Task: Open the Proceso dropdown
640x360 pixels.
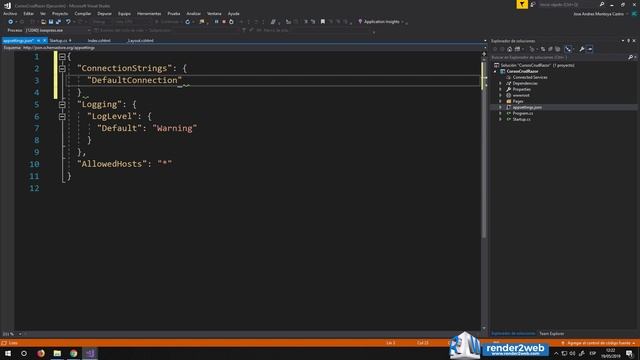Action: pos(57,30)
